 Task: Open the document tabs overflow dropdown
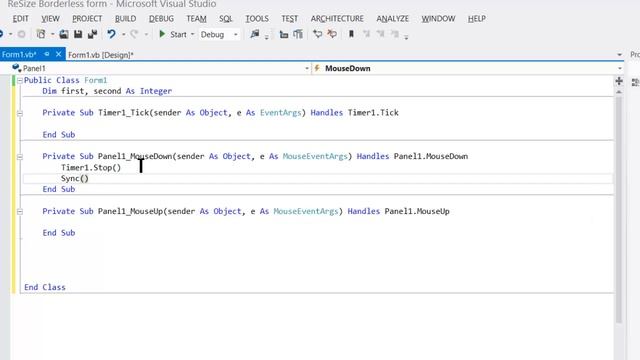pyautogui.click(x=619, y=55)
